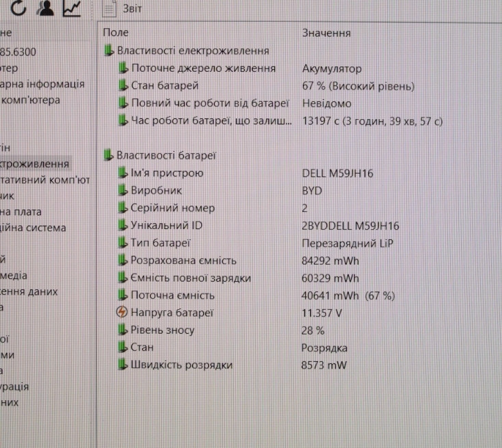This screenshot has height=448, width=502.
Task: Click the value Розрядка
Action: (324, 347)
